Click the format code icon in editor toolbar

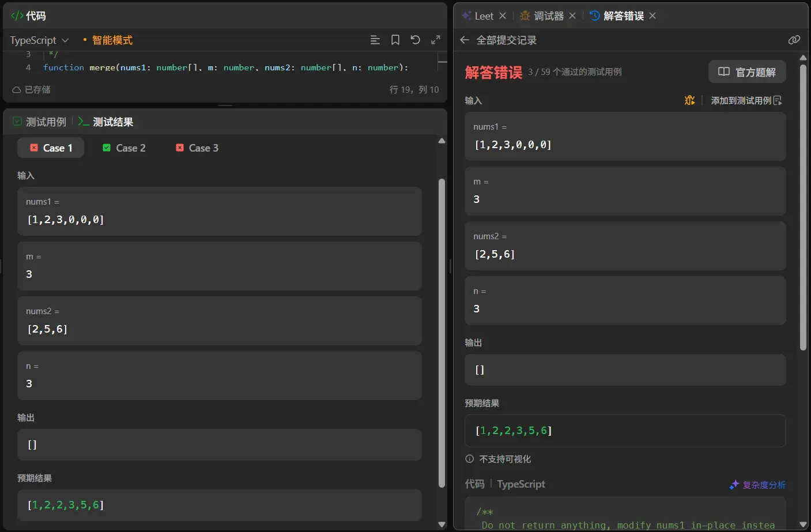point(375,40)
